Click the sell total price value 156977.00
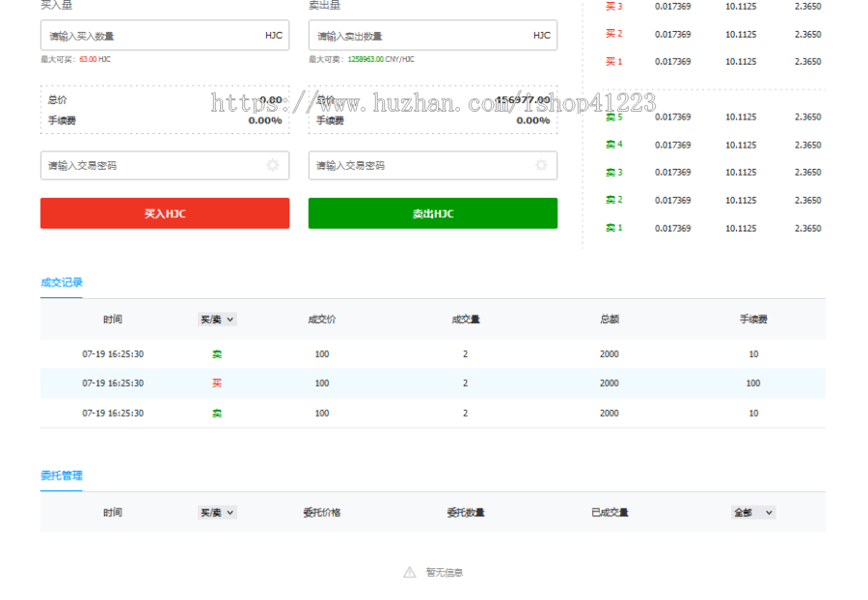This screenshot has height=600, width=868. pos(523,99)
